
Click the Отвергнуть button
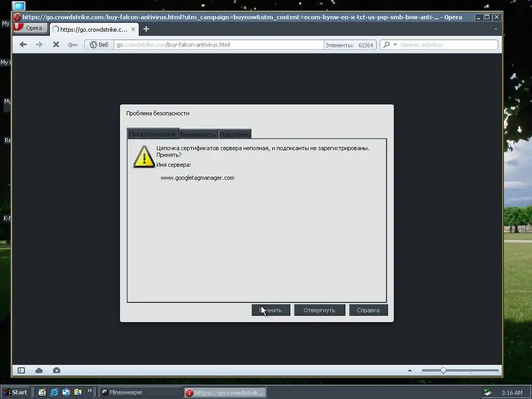[320, 310]
